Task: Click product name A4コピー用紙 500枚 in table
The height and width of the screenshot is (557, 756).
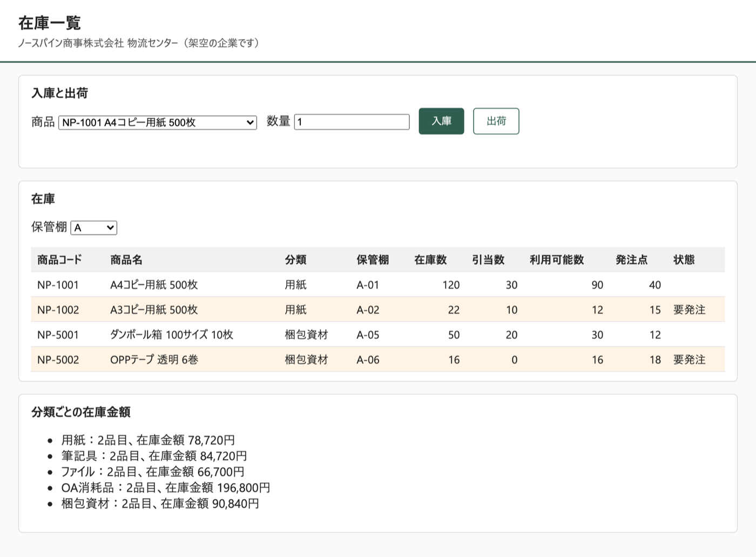Action: (154, 285)
